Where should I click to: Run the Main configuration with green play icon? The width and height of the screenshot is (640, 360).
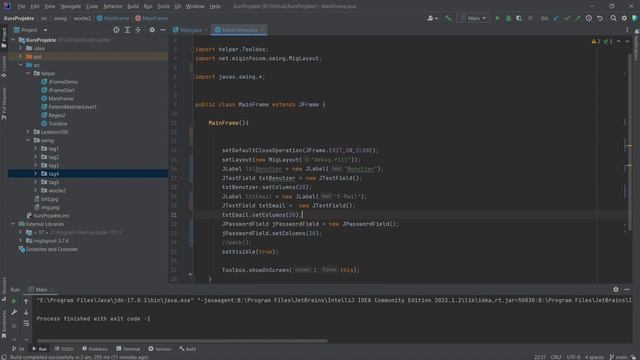coord(497,18)
